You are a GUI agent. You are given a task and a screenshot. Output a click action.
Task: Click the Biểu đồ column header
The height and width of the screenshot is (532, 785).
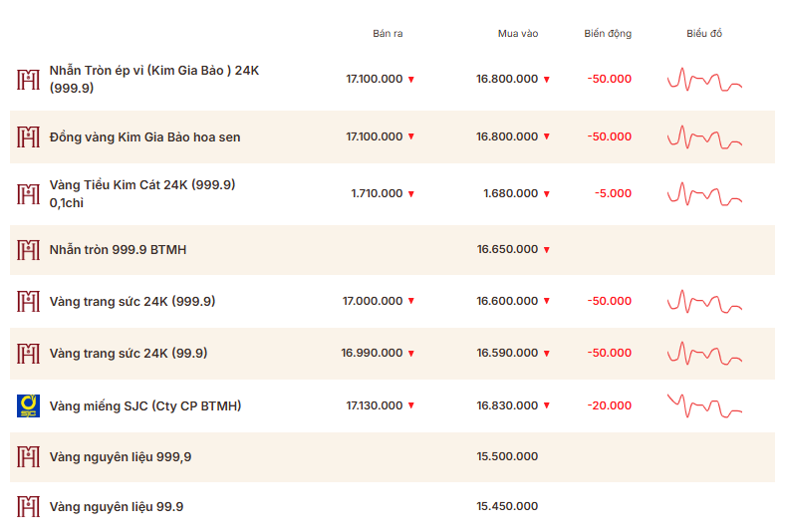point(704,34)
